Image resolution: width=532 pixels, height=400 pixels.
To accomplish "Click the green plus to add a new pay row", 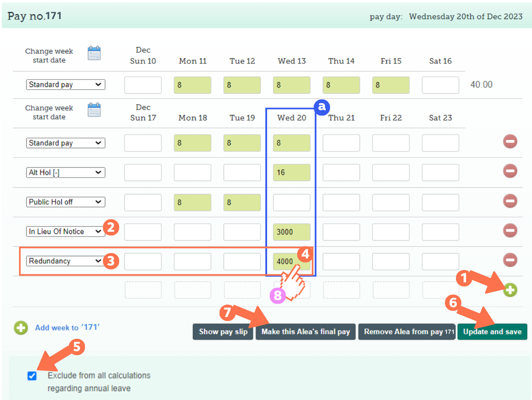I will coord(510,290).
